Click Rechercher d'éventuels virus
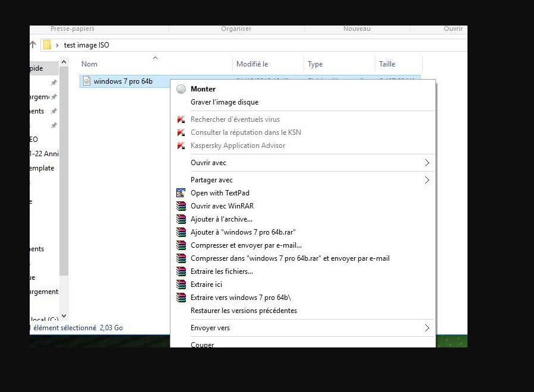 pos(235,119)
